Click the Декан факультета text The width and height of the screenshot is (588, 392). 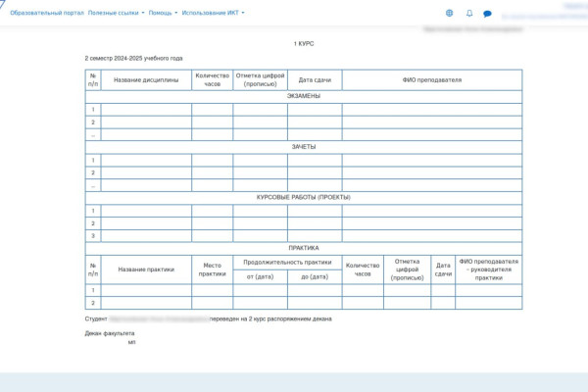(x=110, y=334)
